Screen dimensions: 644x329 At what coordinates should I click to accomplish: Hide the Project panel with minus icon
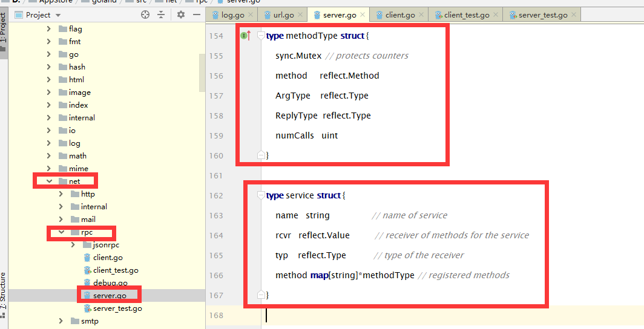tap(197, 15)
